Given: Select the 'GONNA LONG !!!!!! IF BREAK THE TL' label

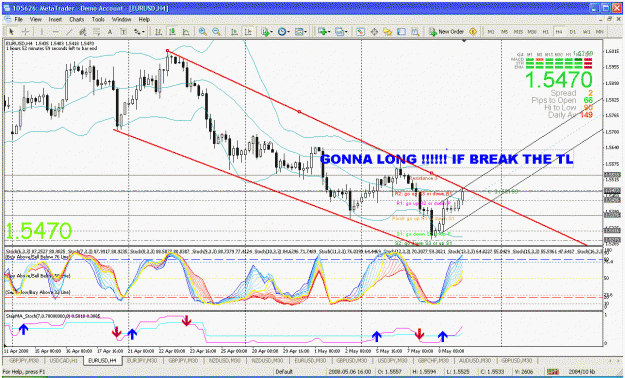Looking at the screenshot, I should click(446, 159).
